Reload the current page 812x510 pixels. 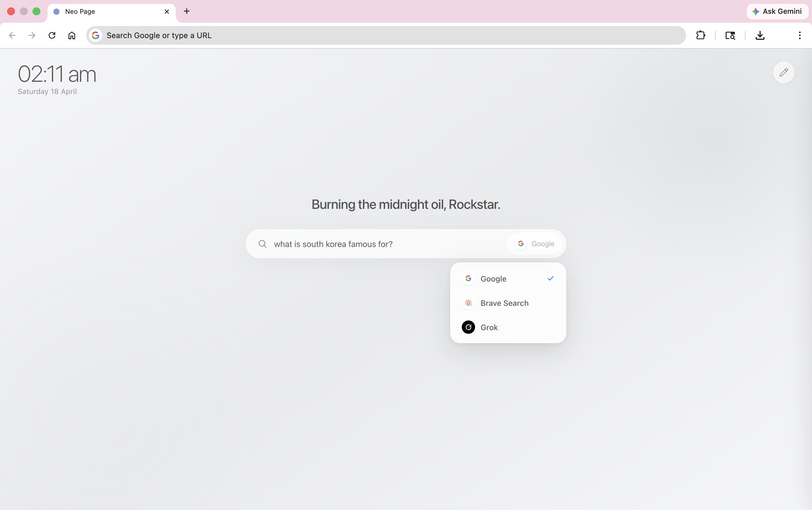click(x=52, y=35)
